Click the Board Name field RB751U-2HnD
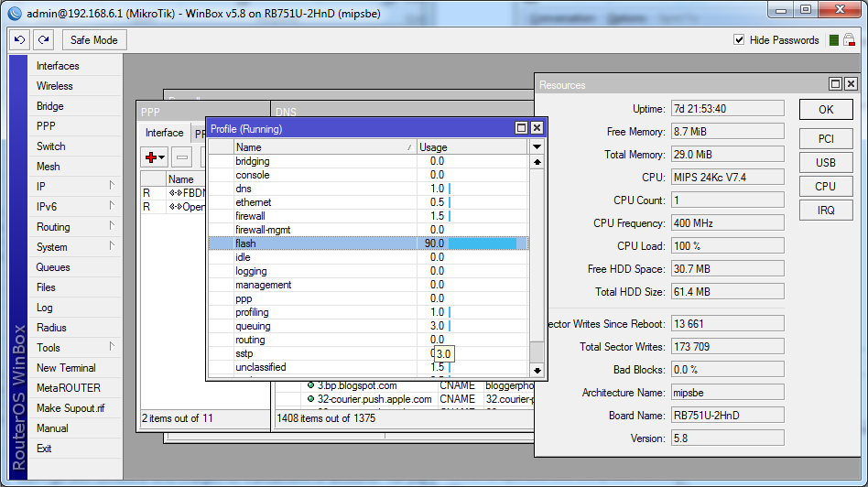Image resolution: width=868 pixels, height=487 pixels. tap(727, 415)
